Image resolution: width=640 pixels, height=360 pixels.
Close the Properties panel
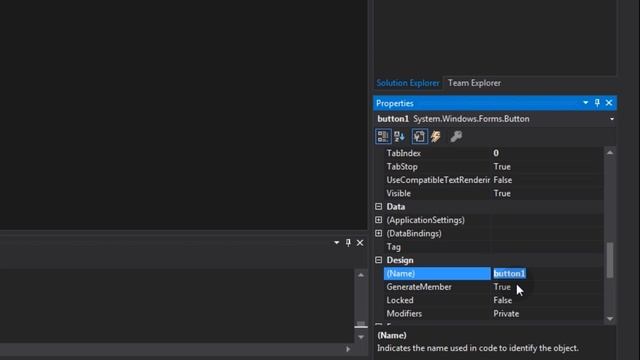(609, 103)
